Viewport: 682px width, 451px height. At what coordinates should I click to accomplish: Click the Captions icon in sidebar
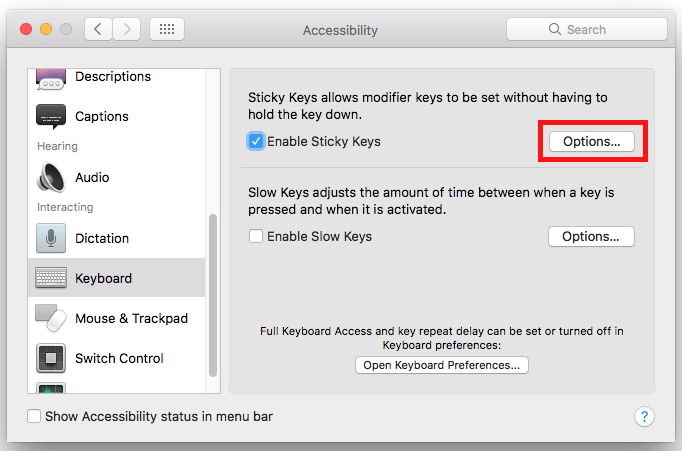click(51, 117)
